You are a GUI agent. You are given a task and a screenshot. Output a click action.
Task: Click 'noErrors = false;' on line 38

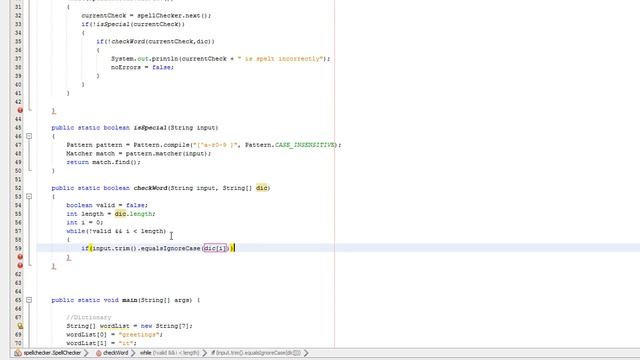point(142,67)
